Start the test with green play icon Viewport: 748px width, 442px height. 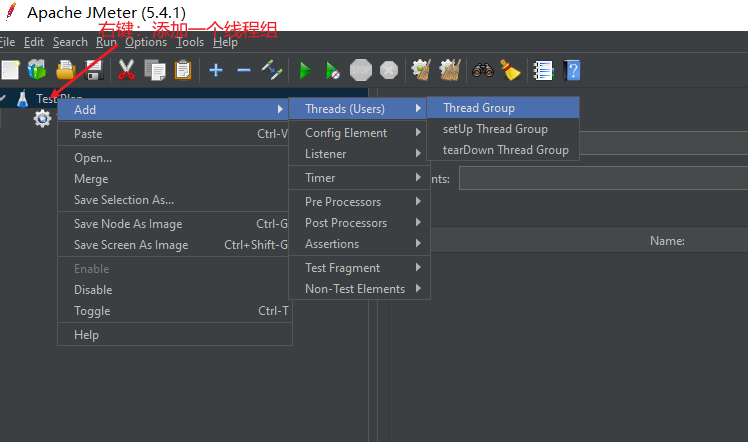tap(305, 70)
